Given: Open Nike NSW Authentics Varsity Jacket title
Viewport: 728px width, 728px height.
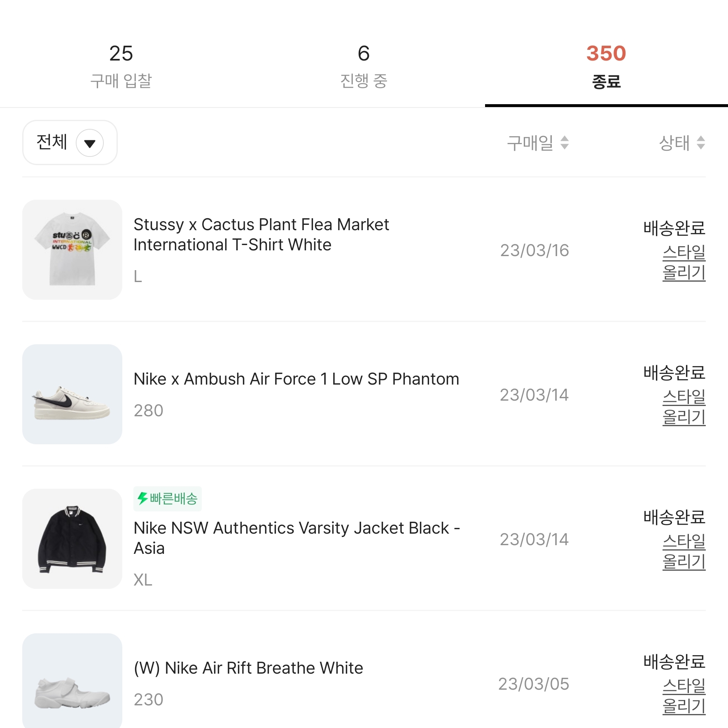Looking at the screenshot, I should coord(297,538).
